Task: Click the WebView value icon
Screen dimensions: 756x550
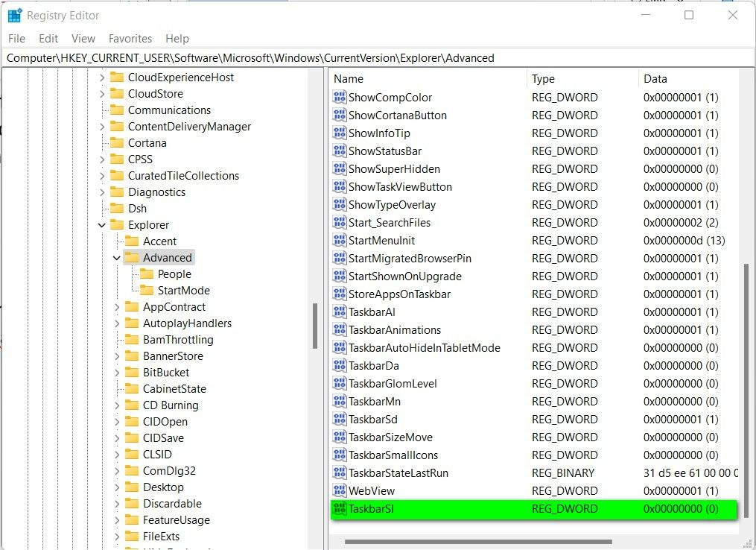Action: point(340,490)
